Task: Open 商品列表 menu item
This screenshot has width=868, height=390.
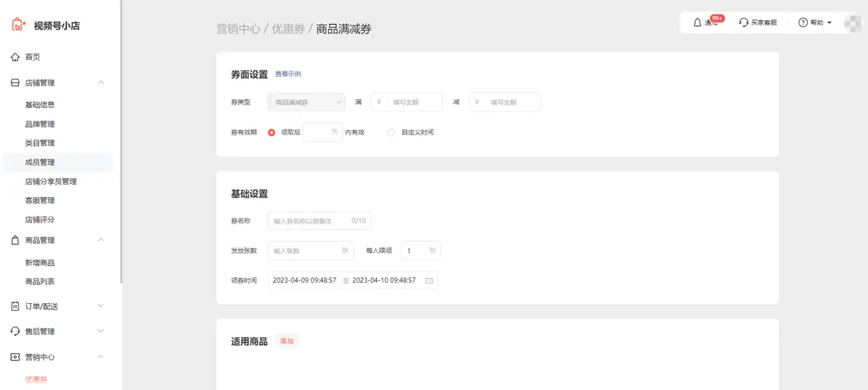Action: pyautogui.click(x=40, y=281)
